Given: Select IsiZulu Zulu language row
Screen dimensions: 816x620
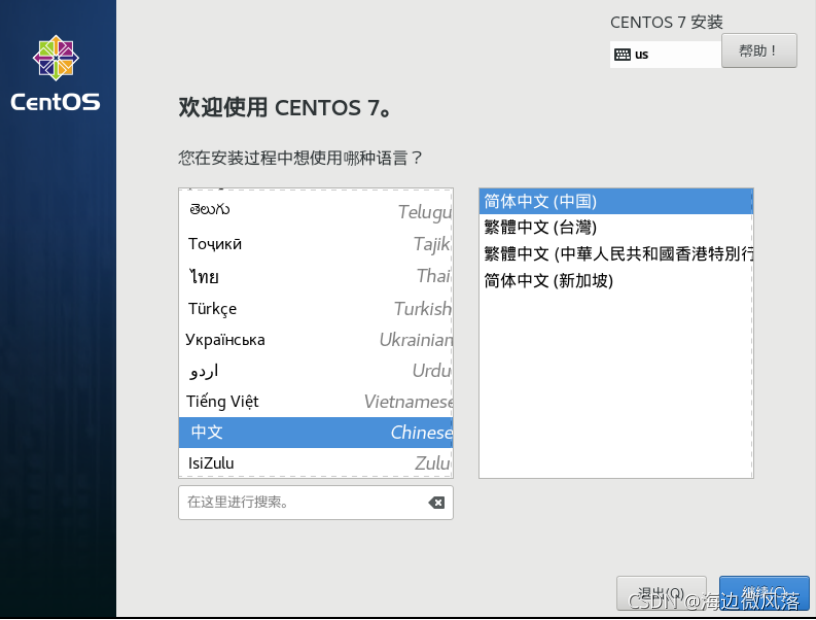Looking at the screenshot, I should point(315,463).
